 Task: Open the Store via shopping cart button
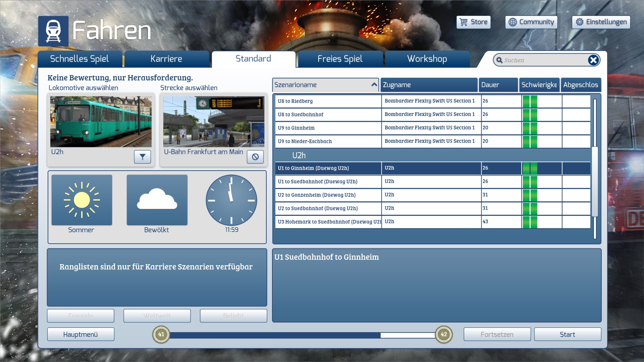pyautogui.click(x=473, y=22)
